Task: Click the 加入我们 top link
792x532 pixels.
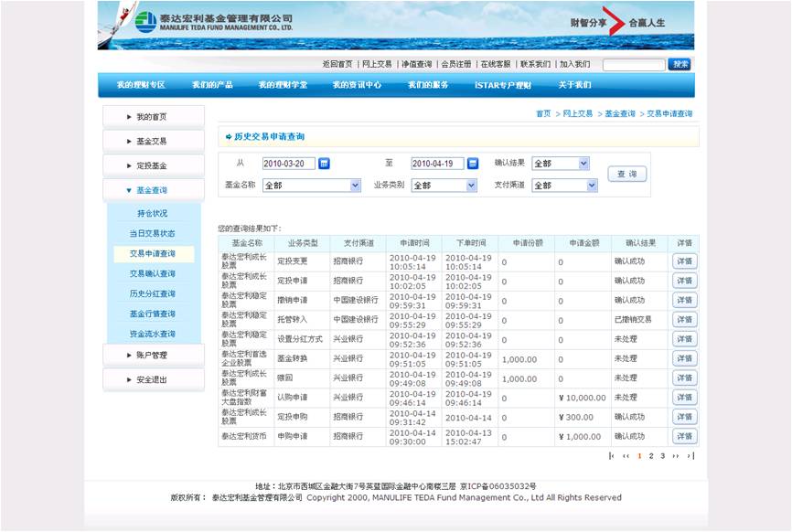Action: click(x=575, y=64)
